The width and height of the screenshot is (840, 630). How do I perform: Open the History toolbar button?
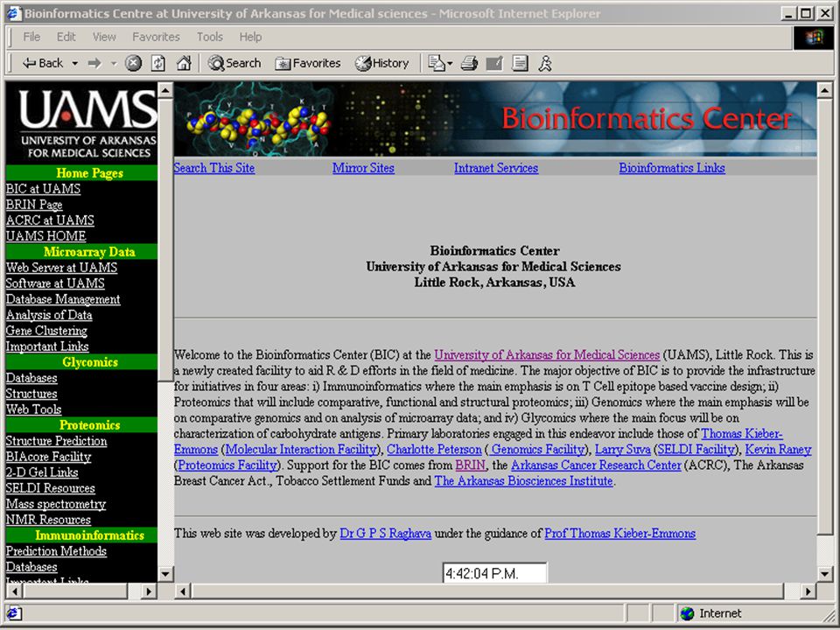[x=381, y=63]
